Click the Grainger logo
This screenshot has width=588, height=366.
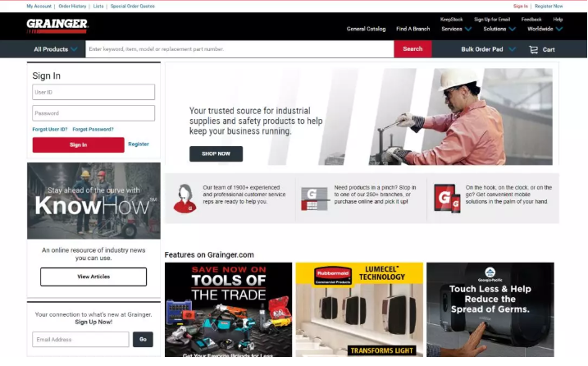[x=57, y=25]
